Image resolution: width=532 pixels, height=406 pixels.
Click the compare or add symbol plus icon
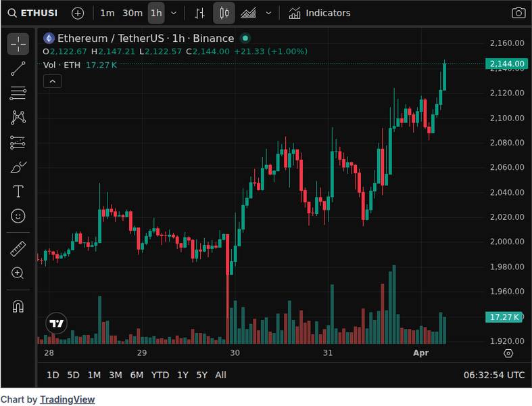[x=78, y=14]
